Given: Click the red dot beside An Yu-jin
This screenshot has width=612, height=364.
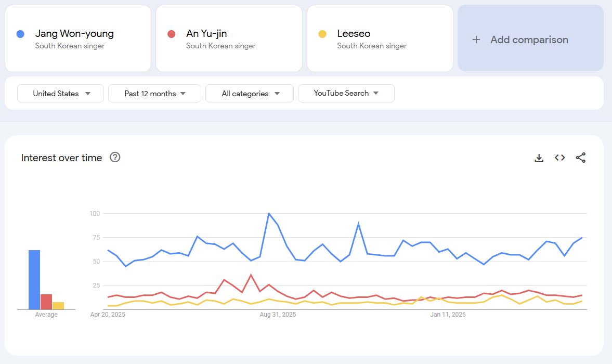Looking at the screenshot, I should tap(171, 34).
